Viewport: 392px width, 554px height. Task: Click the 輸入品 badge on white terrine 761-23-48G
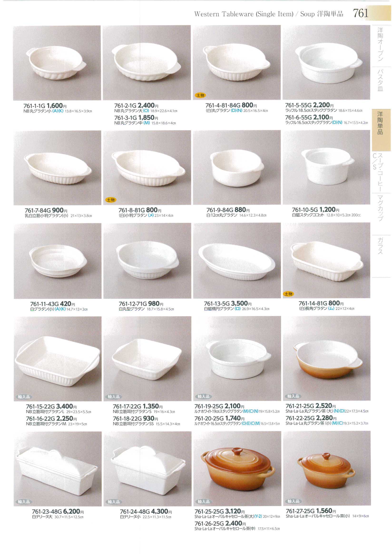[24, 502]
